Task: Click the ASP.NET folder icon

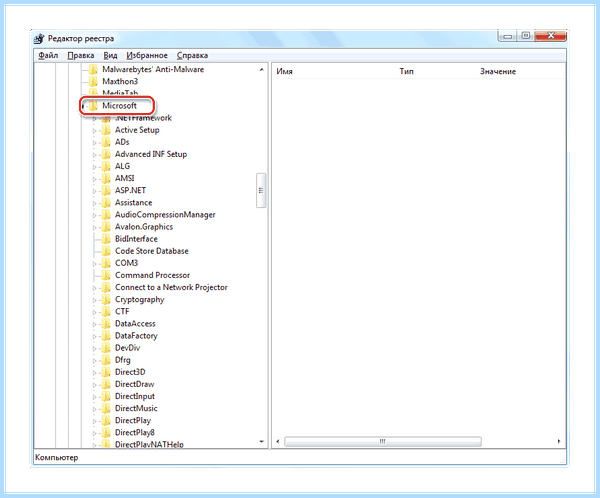Action: (x=106, y=191)
